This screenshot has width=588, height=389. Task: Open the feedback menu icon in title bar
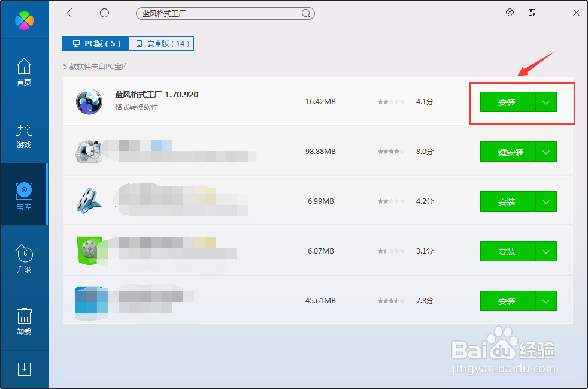click(532, 13)
